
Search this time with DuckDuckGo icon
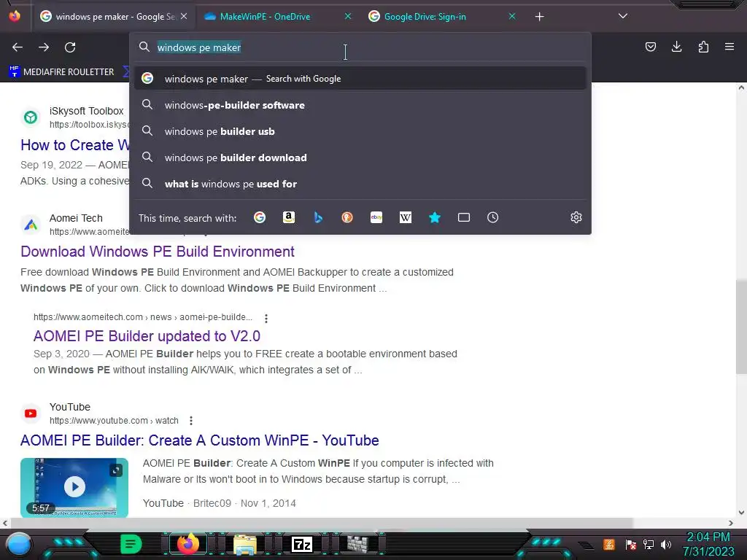pyautogui.click(x=347, y=217)
